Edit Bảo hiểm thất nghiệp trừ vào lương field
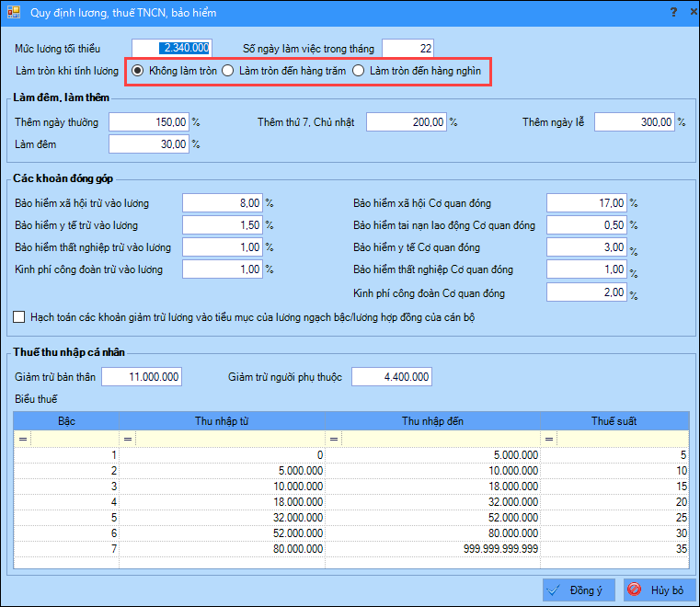 pyautogui.click(x=223, y=247)
